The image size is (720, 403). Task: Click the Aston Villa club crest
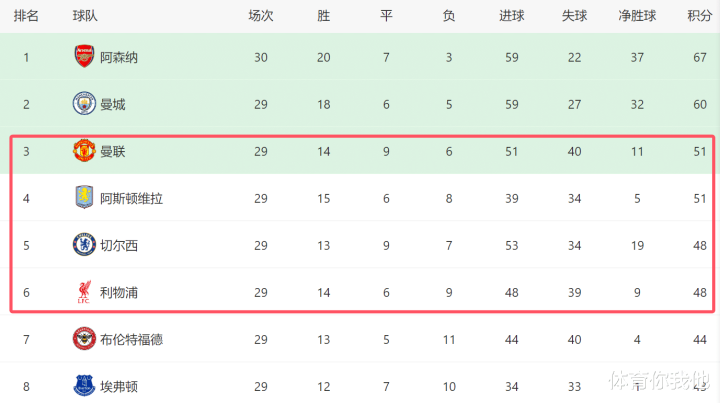tap(84, 198)
